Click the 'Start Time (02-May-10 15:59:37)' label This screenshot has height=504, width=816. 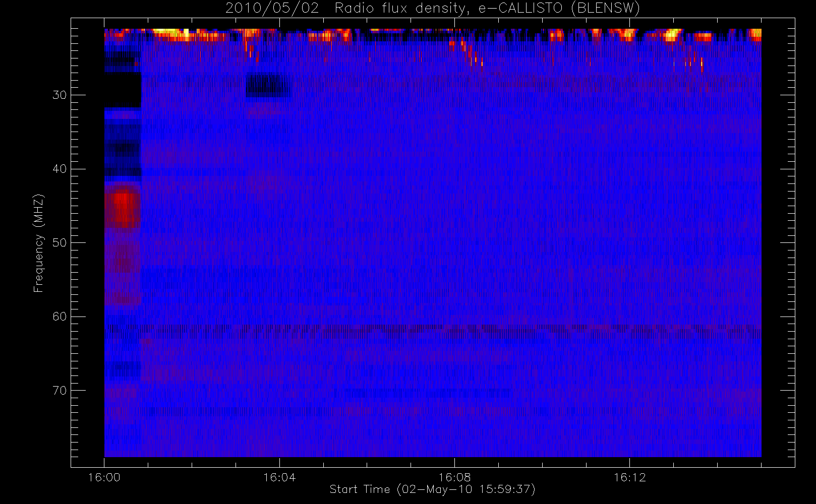432,489
